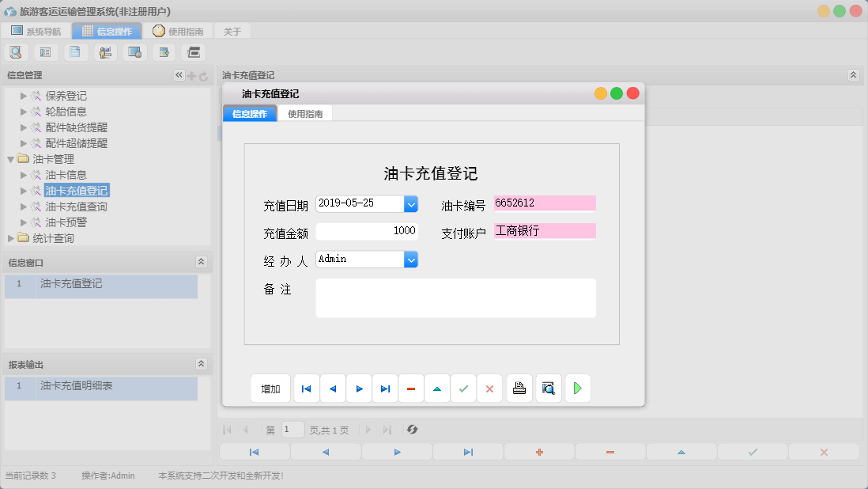
Task: Print the recharge record using the printer icon
Action: pyautogui.click(x=519, y=388)
